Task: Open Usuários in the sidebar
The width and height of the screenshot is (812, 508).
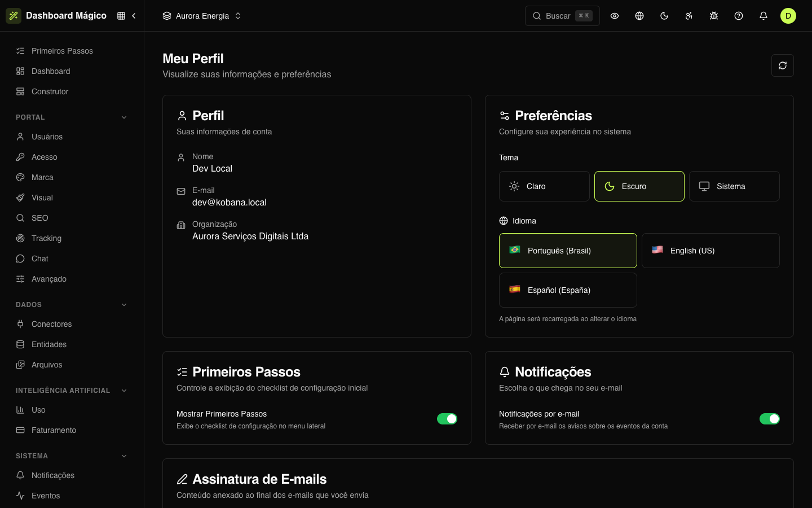Action: click(x=72, y=137)
